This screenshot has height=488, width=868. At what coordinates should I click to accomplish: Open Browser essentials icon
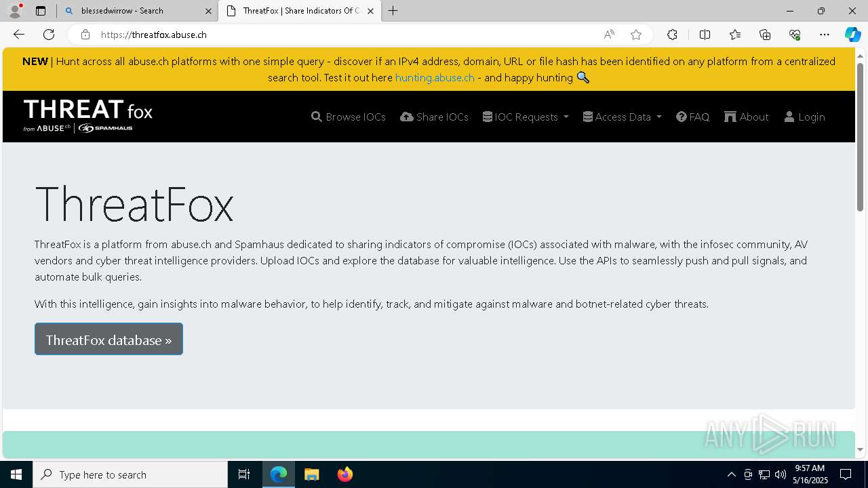pos(795,35)
